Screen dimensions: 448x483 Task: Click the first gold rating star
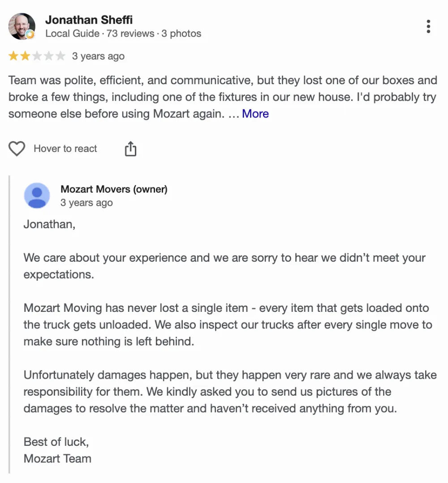tap(13, 56)
